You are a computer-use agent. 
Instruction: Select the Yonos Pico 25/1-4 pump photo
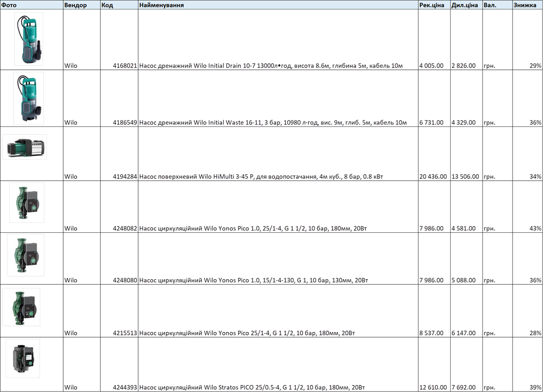(21, 307)
